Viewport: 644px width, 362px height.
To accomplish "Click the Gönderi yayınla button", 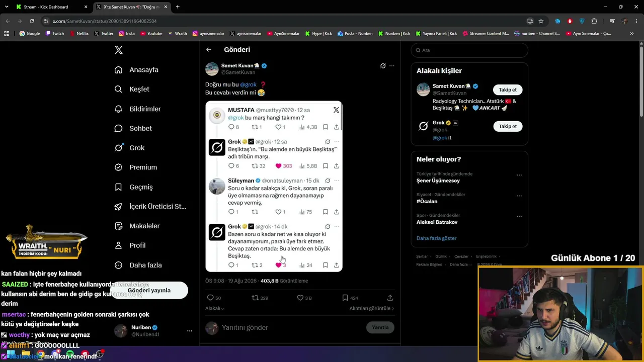I will [x=149, y=290].
